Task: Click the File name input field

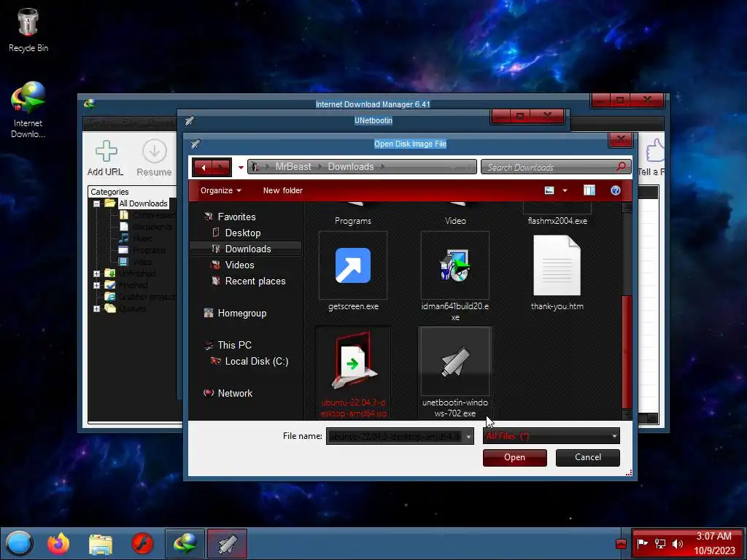Action: tap(395, 436)
